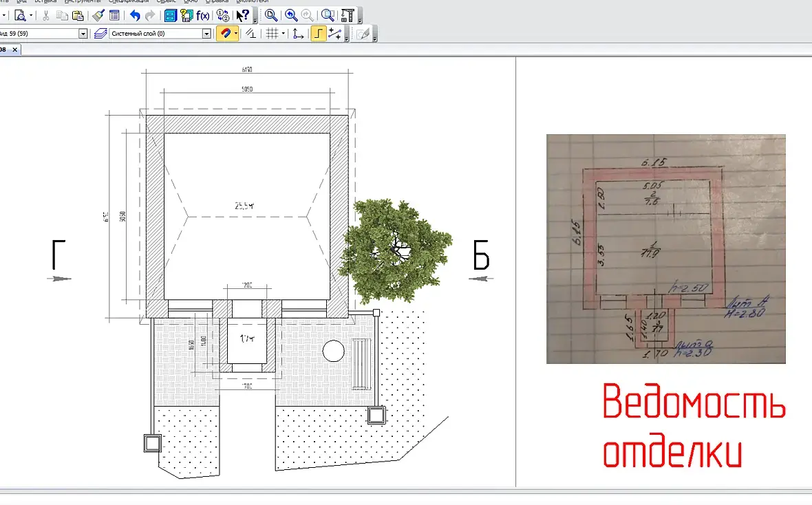Open the Окно menu

(191, 1)
